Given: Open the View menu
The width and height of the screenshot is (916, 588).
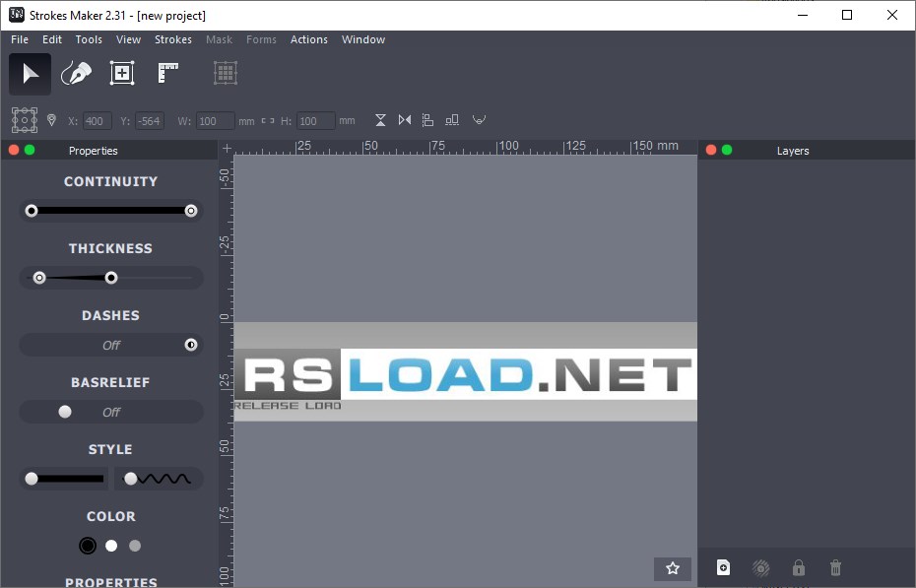Looking at the screenshot, I should point(128,39).
